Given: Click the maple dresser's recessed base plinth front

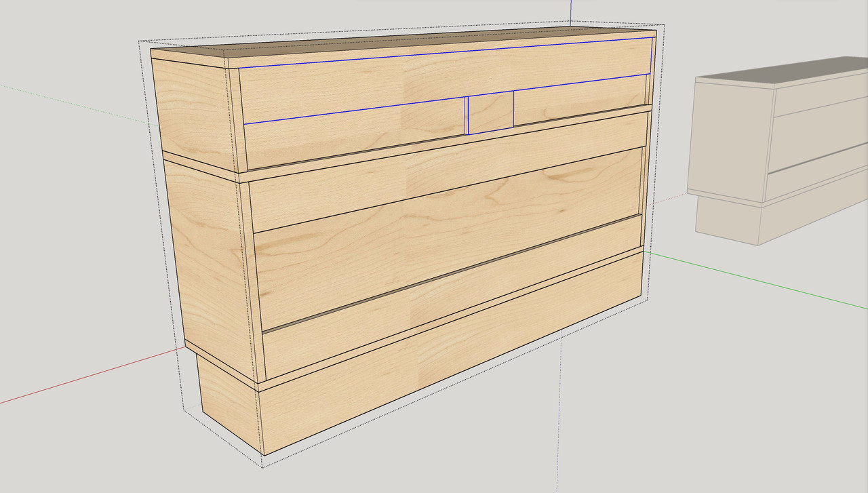Looking at the screenshot, I should pyautogui.click(x=451, y=353).
